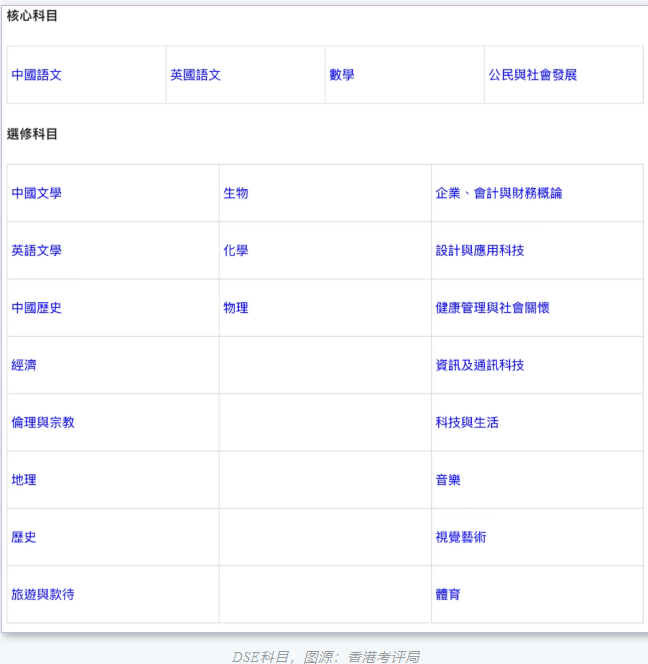Click the 數學 core subject link

[x=342, y=75]
